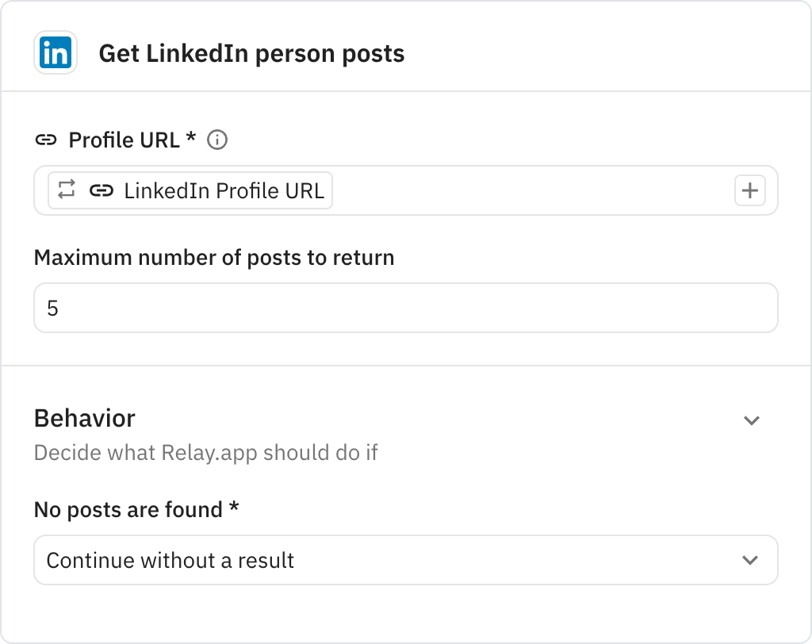Click the link icon before Profile URL label
Screen dimensions: 812x644
click(46, 140)
